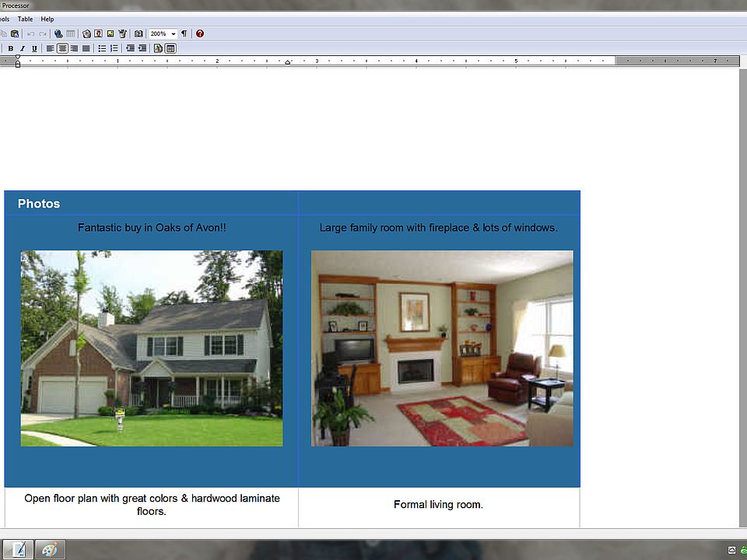Open help with red question mark
Screen dimensions: 747x560
click(x=200, y=33)
